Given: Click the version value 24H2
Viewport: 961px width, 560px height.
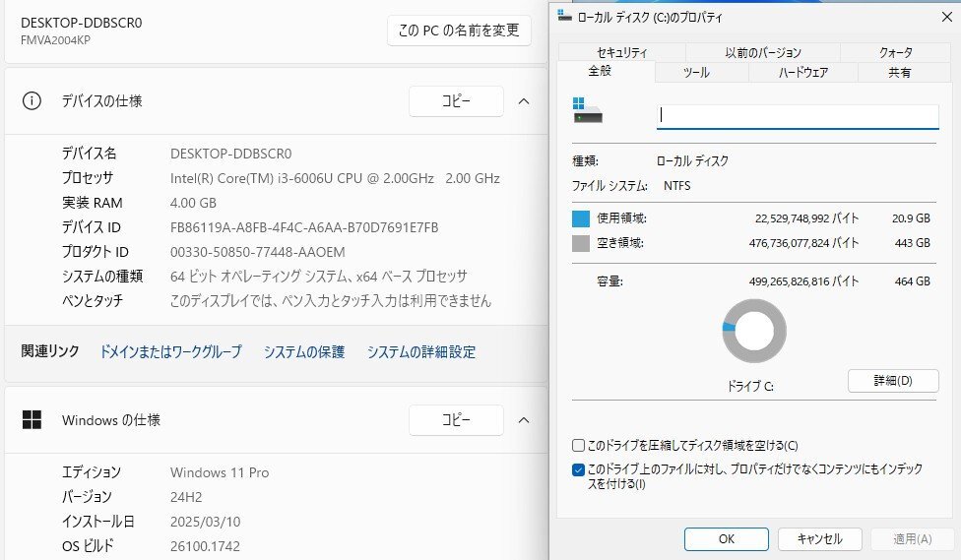Looking at the screenshot, I should pos(186,497).
